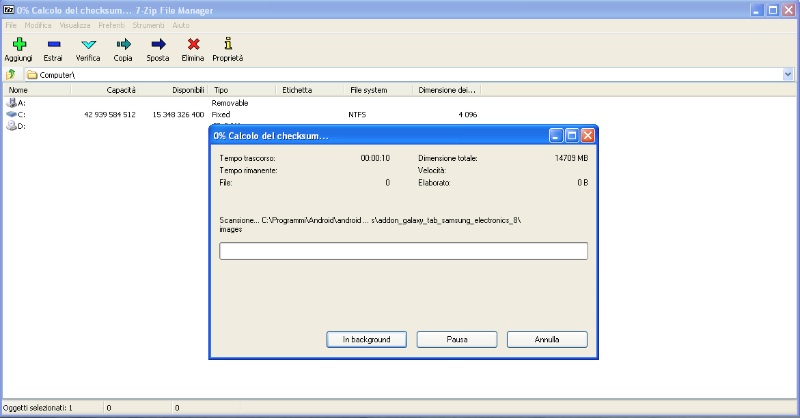Expand the address bar path dropdown
The height and width of the screenshot is (418, 800).
pyautogui.click(x=788, y=75)
